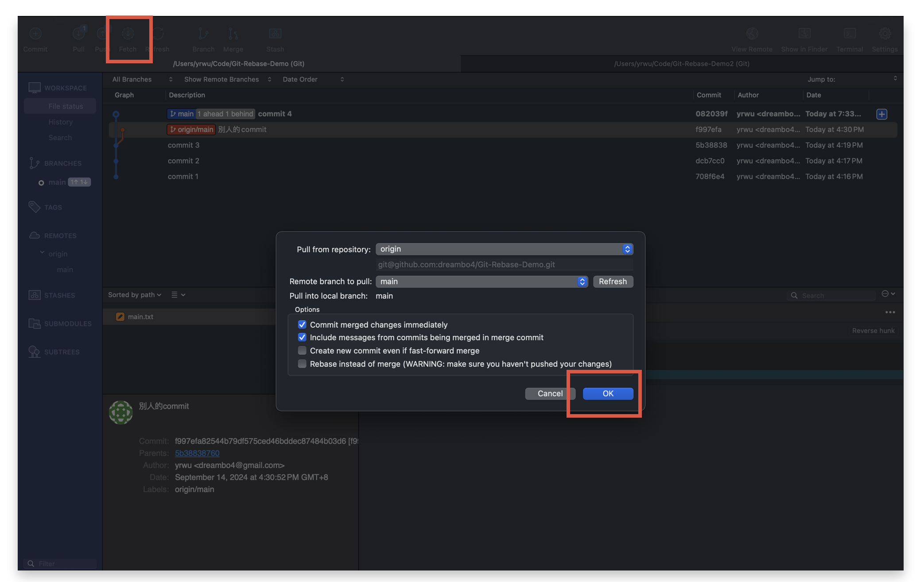
Task: Click the Commit toolbar icon
Action: (35, 34)
